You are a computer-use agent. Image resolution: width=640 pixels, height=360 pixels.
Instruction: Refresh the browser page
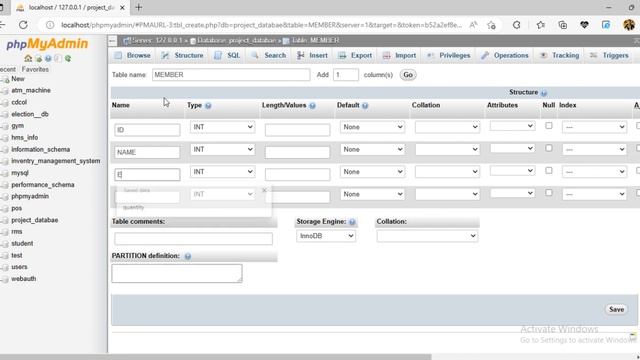click(x=23, y=25)
